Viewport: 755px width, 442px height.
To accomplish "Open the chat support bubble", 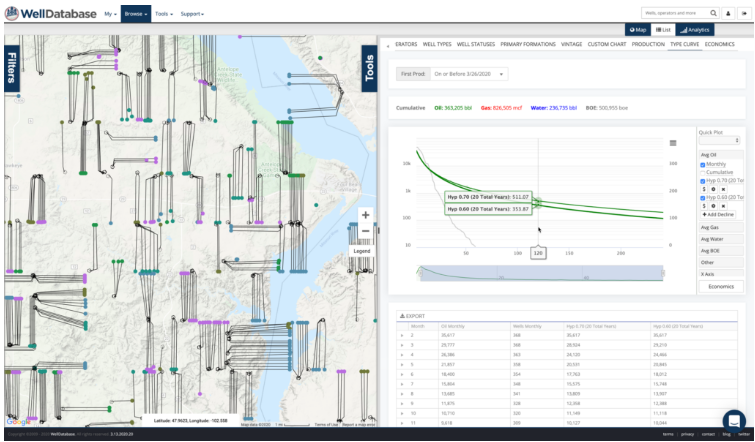I will tap(734, 421).
